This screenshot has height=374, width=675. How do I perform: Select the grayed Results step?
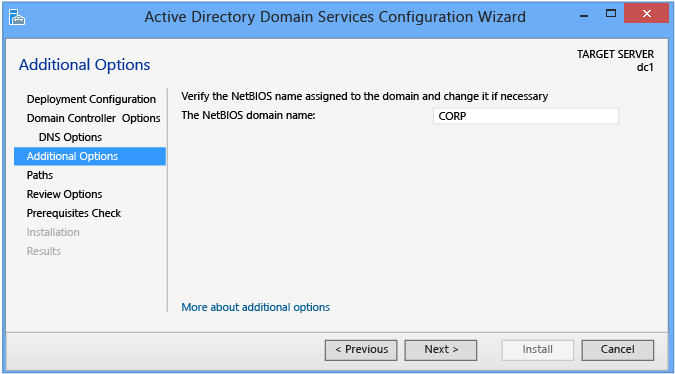pyautogui.click(x=43, y=251)
